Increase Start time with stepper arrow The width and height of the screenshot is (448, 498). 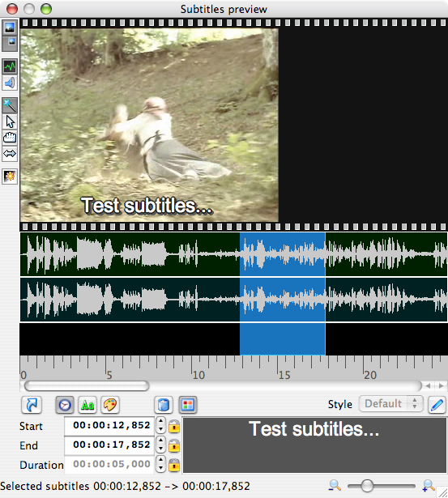pos(160,421)
